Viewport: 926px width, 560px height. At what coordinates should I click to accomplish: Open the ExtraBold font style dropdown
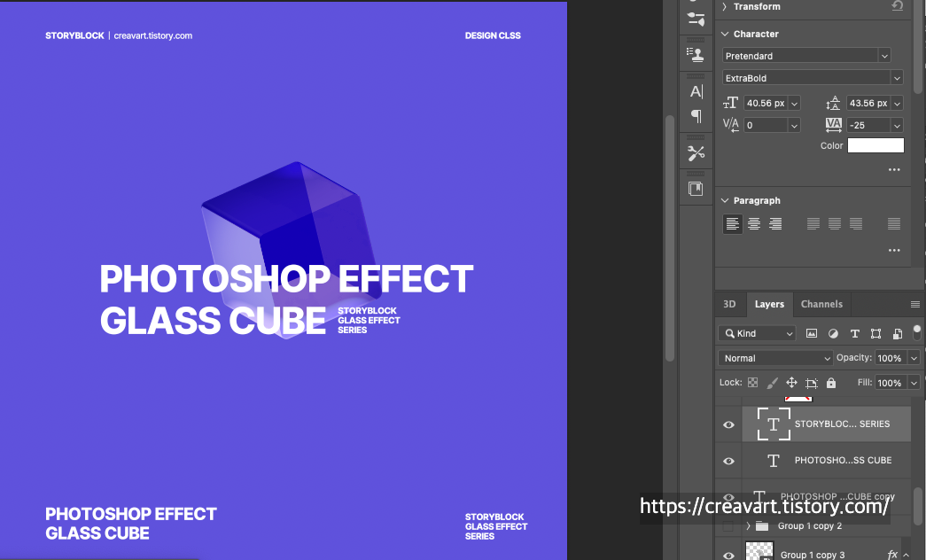click(x=897, y=78)
